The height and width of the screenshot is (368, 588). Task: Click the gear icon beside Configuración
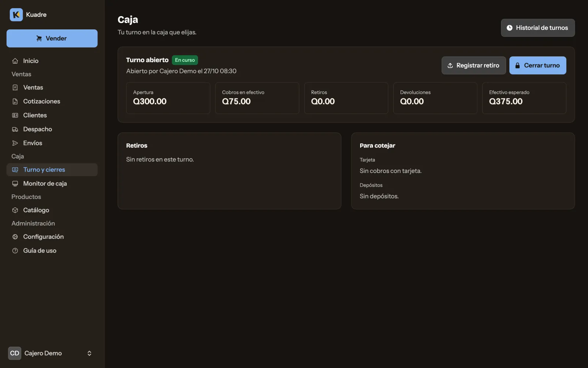tap(15, 237)
